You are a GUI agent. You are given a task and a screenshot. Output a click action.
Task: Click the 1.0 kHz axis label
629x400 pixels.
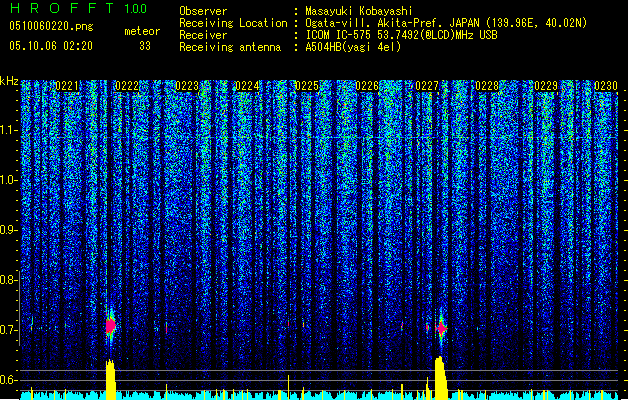click(9, 180)
